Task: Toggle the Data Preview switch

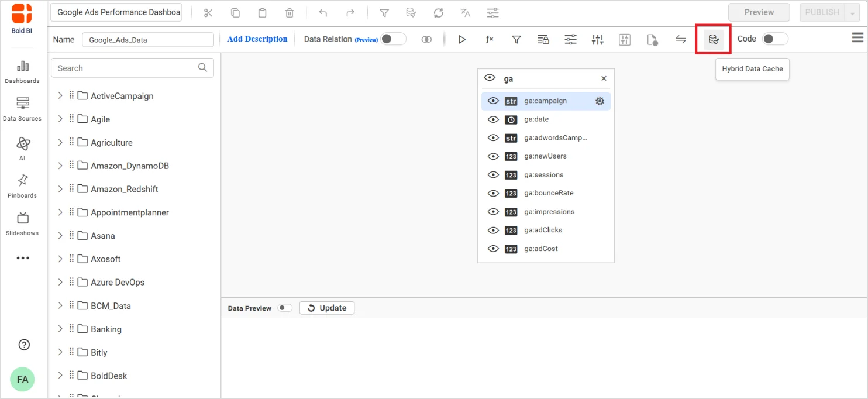Action: tap(285, 308)
